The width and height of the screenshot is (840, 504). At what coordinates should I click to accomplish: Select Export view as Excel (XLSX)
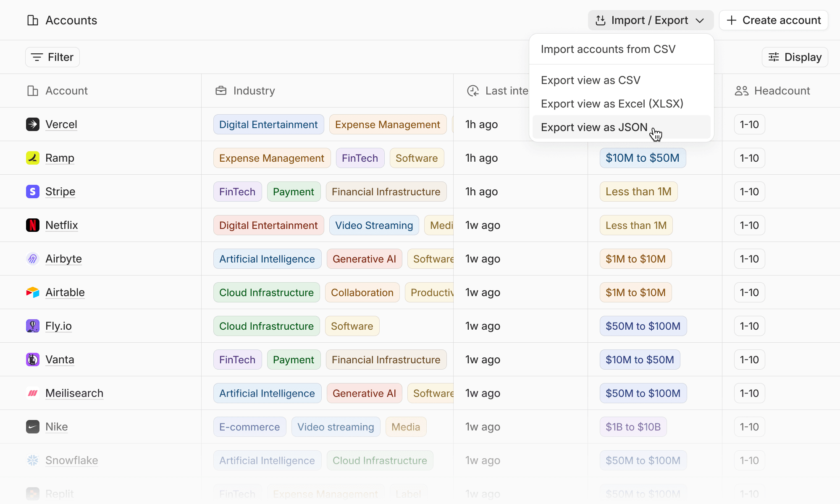(612, 104)
